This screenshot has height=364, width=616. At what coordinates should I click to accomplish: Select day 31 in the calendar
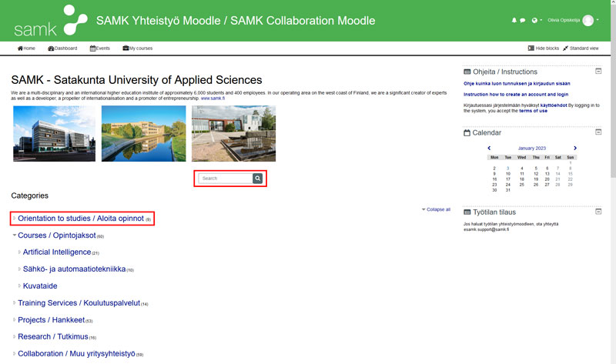tap(508, 190)
